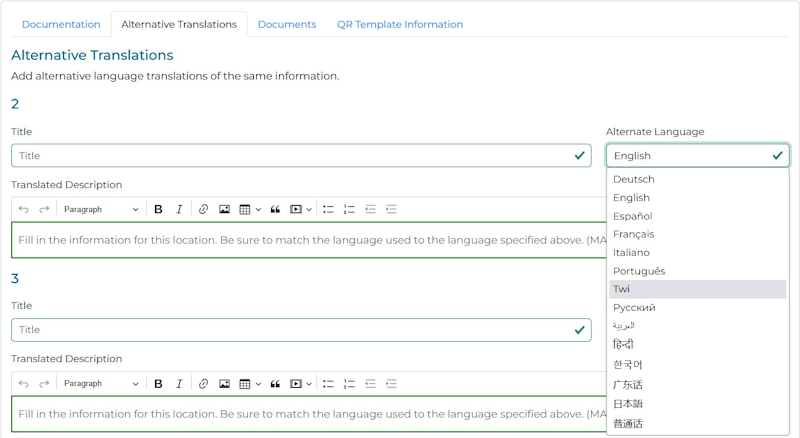Viewport: 800px width, 438px height.
Task: Click numbered list icon in section 2 toolbar
Action: click(x=349, y=209)
